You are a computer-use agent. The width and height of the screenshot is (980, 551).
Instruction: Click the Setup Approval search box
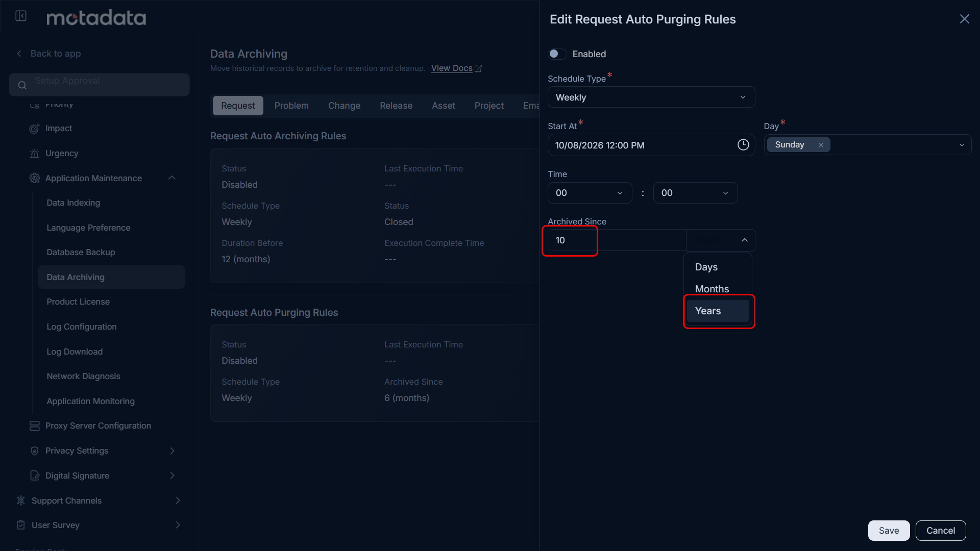click(x=99, y=85)
